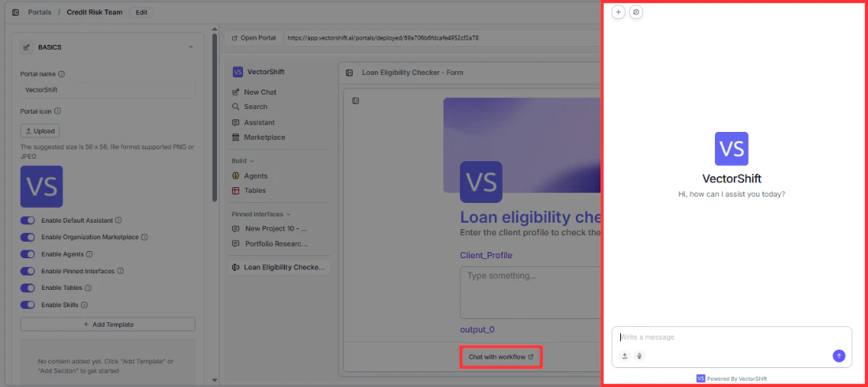Click the microphone icon in chat box
868x387 pixels.
click(x=639, y=356)
